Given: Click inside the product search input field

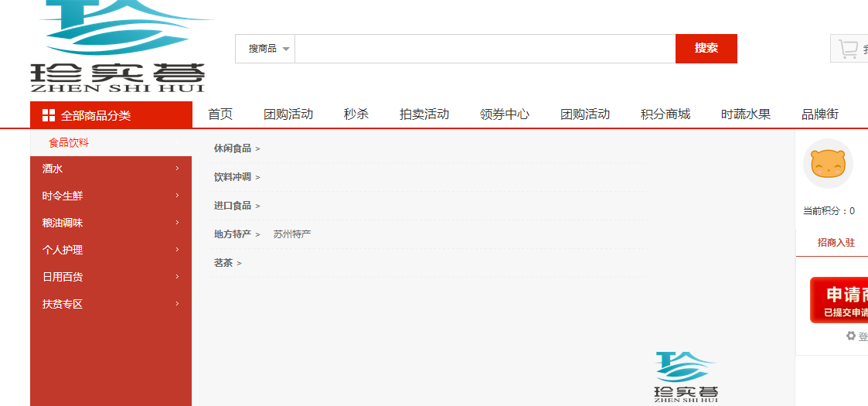Looking at the screenshot, I should coord(485,49).
